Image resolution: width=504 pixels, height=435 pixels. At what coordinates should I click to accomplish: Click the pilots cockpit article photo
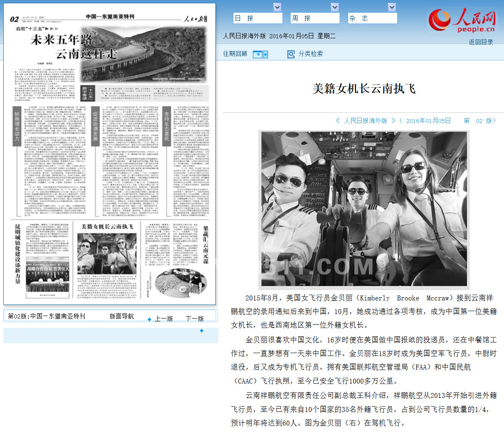(364, 209)
